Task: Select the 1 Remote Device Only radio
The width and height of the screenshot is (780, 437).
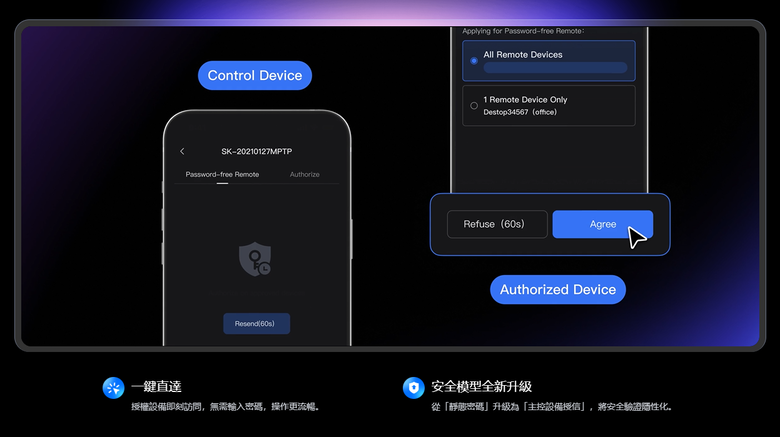Action: (x=474, y=106)
